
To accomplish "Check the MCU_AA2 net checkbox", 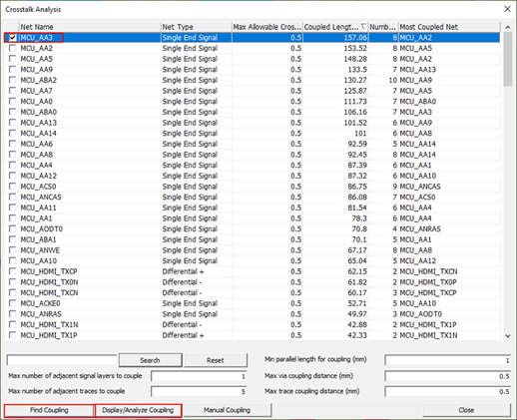I will point(12,48).
